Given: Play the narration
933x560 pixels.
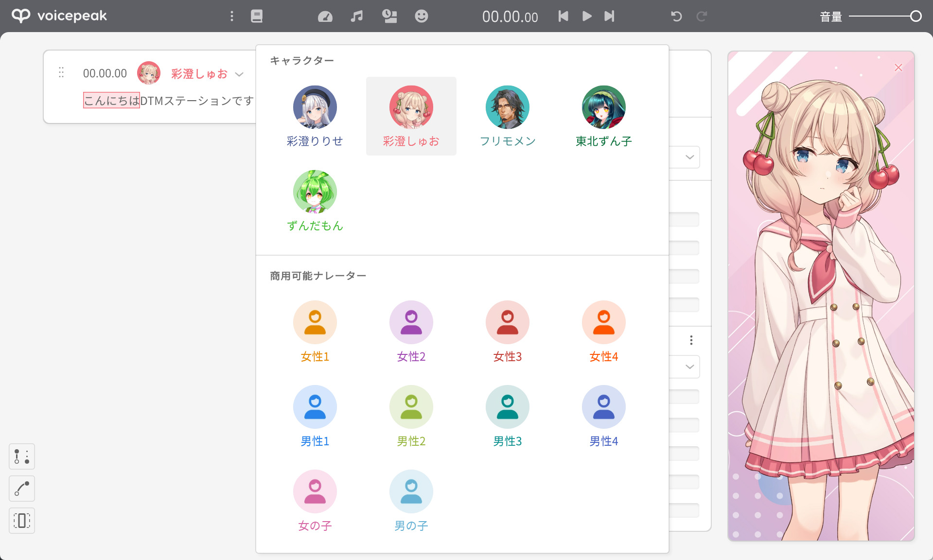Looking at the screenshot, I should click(x=587, y=16).
